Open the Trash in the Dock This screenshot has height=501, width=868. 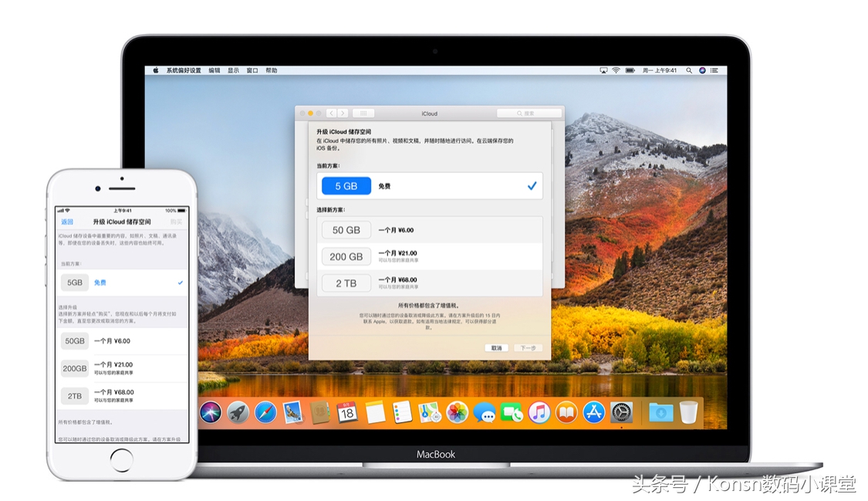tap(688, 412)
